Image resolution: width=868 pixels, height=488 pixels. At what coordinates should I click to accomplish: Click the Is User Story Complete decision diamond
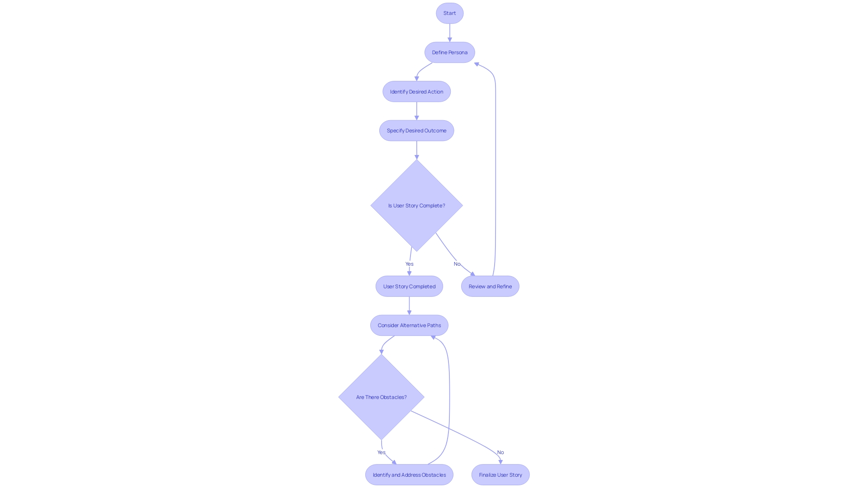pos(417,205)
